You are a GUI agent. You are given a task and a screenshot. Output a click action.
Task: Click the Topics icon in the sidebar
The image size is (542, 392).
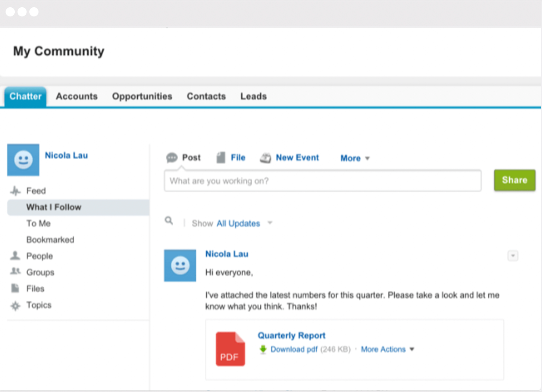(15, 305)
